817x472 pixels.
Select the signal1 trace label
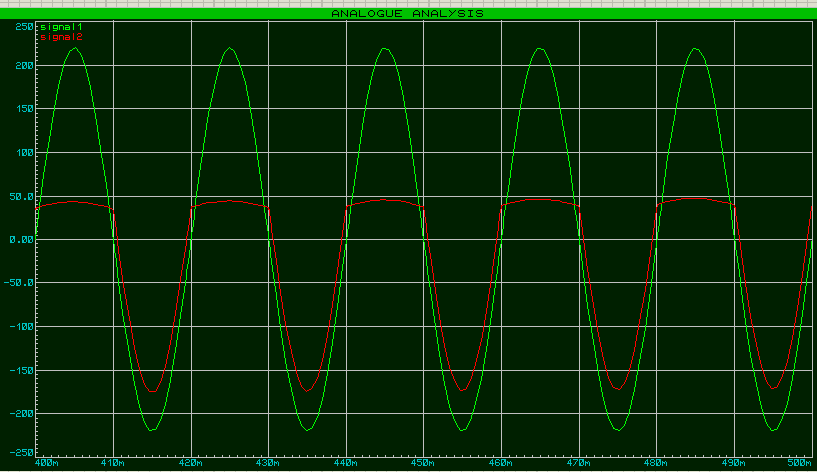61,27
